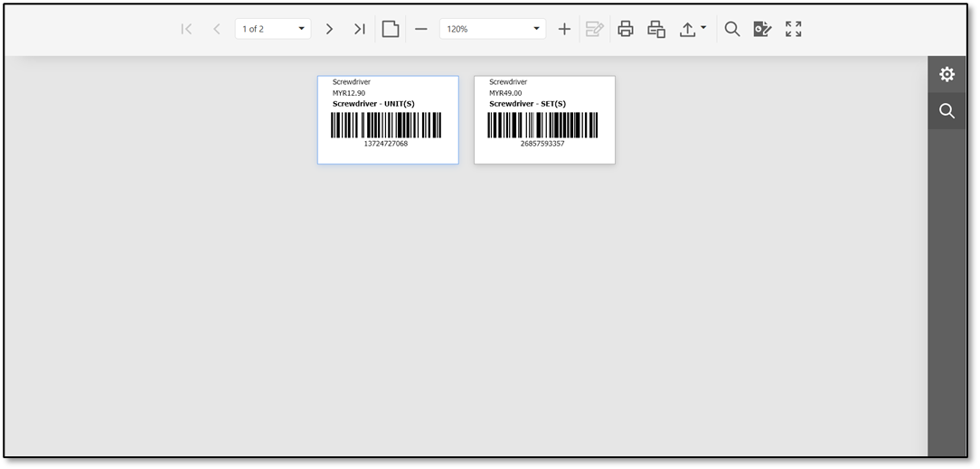Click the 'Screwdriver - UNIT(S)' bold text
Screen dimensions: 980x469
coord(373,104)
